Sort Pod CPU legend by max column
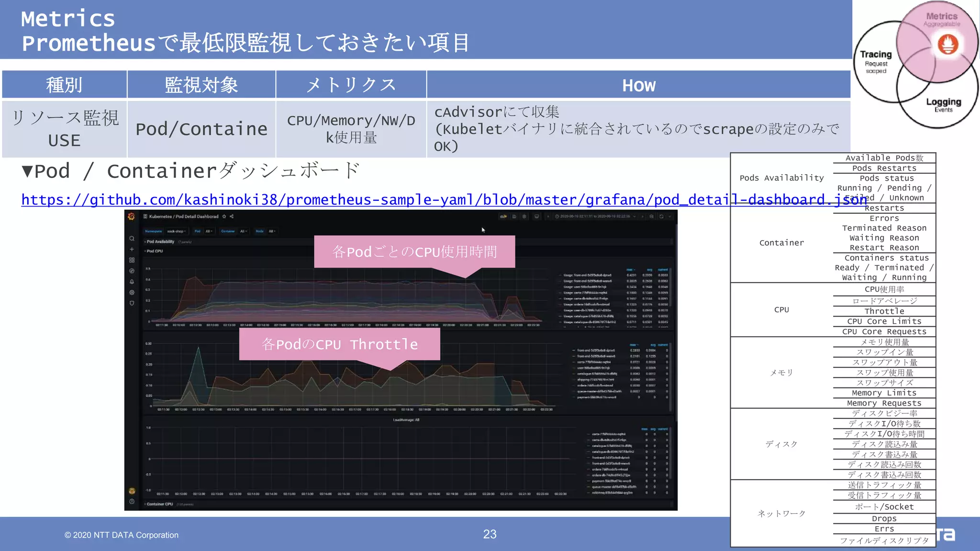The height and width of the screenshot is (551, 980). coord(631,270)
